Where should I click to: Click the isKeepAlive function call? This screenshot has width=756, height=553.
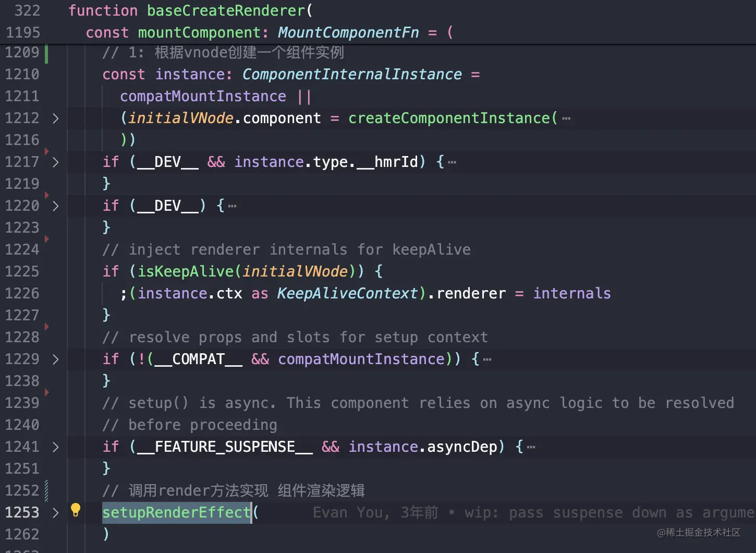(186, 272)
